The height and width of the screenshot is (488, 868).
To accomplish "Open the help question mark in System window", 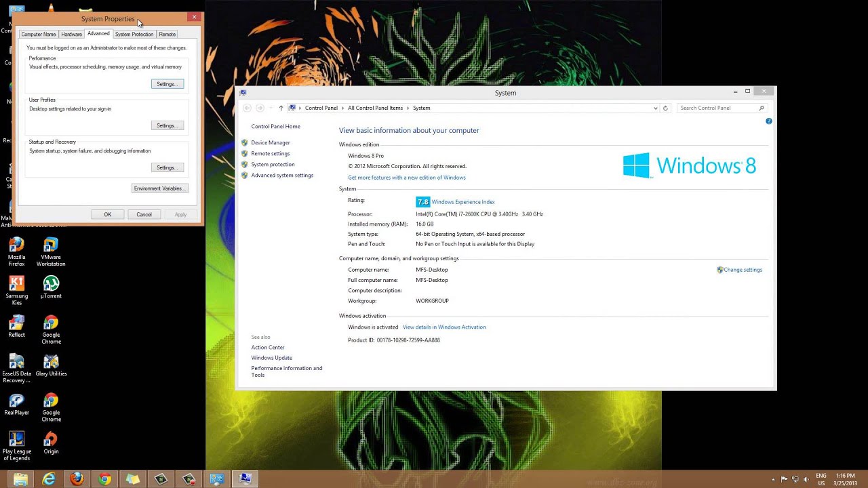I will (768, 121).
